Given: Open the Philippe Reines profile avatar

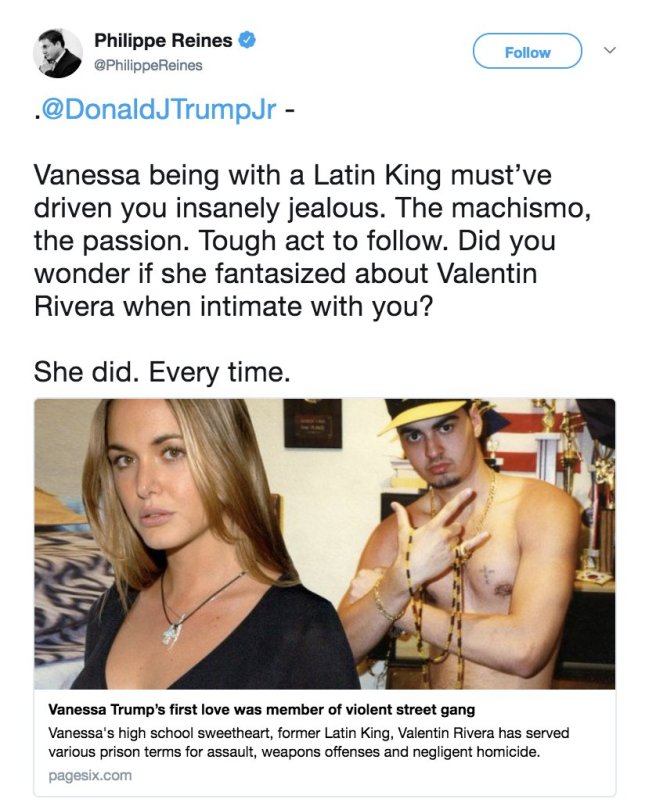Looking at the screenshot, I should 59,52.
